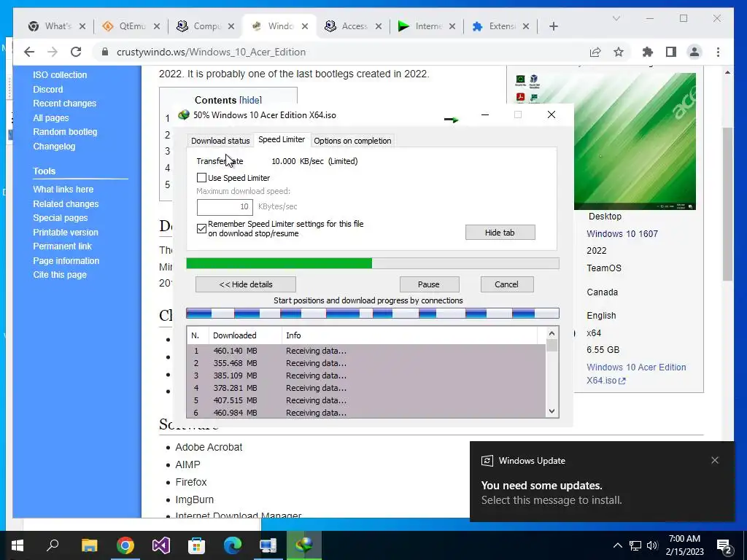Screen dimensions: 747x560
Task: Open Microsoft Store from the taskbar
Action: [x=196, y=545]
